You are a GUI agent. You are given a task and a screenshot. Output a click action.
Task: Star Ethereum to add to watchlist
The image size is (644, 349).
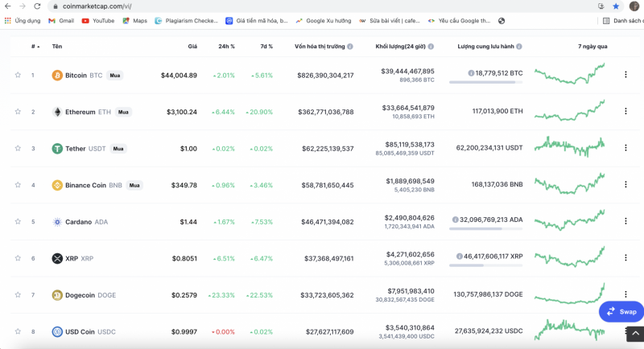[18, 111]
